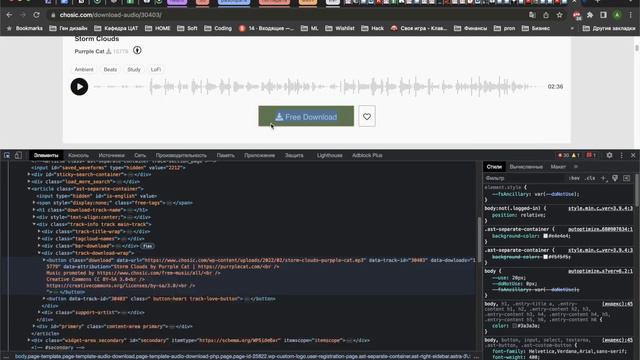Switch to the Консоль DevTools tab
This screenshot has height=360, width=640.
coord(78,155)
